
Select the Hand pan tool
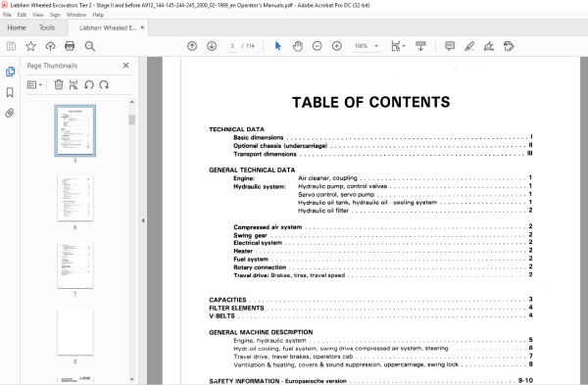(x=298, y=46)
